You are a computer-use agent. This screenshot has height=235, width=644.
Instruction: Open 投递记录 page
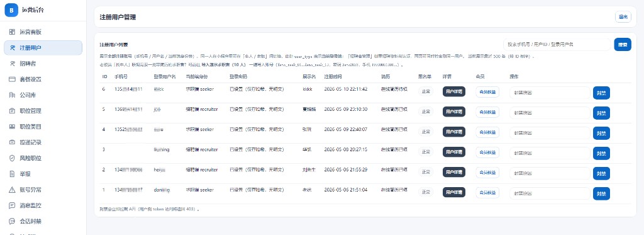click(43, 142)
